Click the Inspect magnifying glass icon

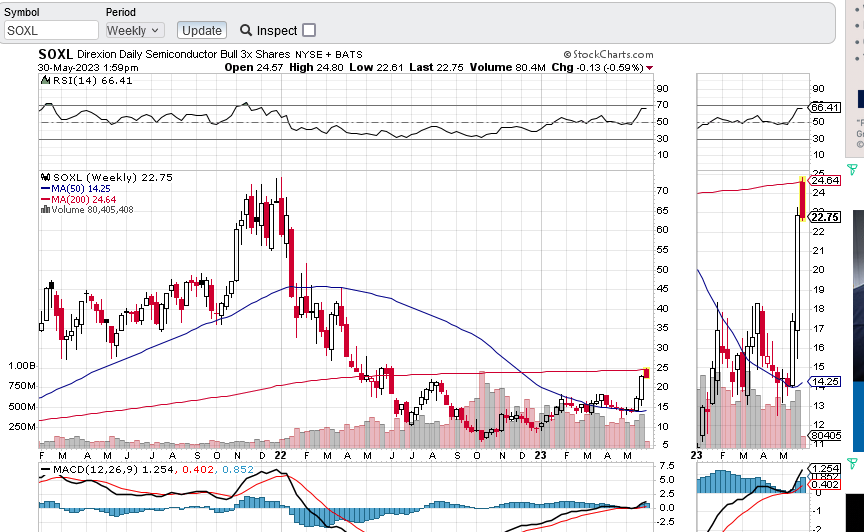246,30
